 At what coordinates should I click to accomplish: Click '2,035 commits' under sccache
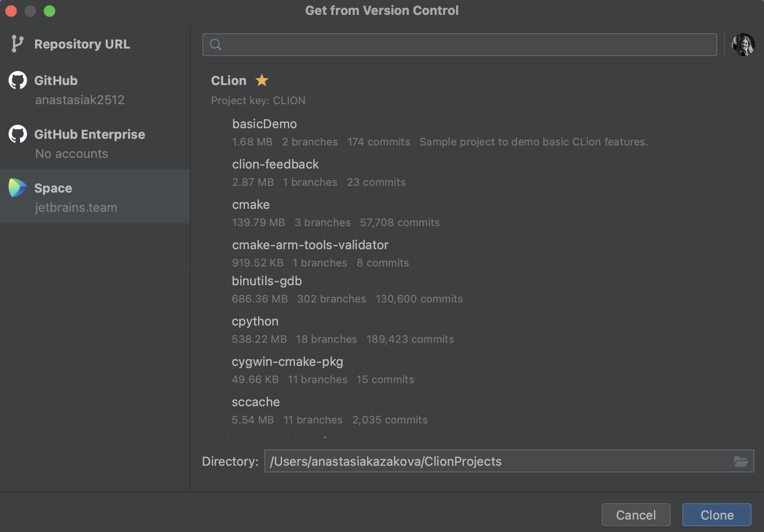click(x=390, y=420)
